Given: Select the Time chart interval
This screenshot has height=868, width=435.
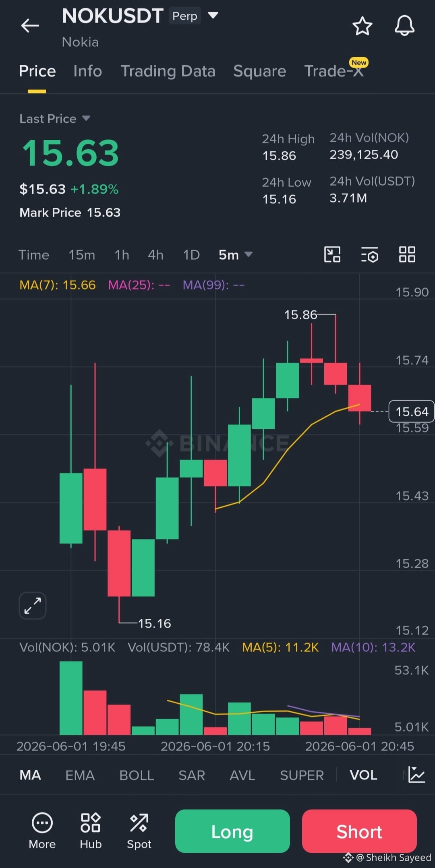Looking at the screenshot, I should pos(34,255).
